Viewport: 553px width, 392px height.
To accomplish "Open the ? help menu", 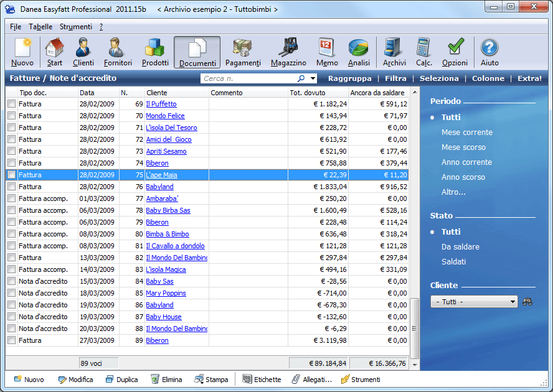I will coord(102,27).
